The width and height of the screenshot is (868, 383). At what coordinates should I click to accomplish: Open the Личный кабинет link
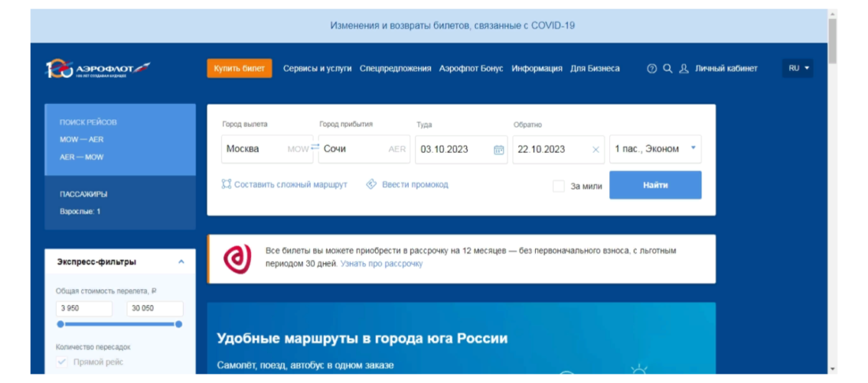point(726,69)
